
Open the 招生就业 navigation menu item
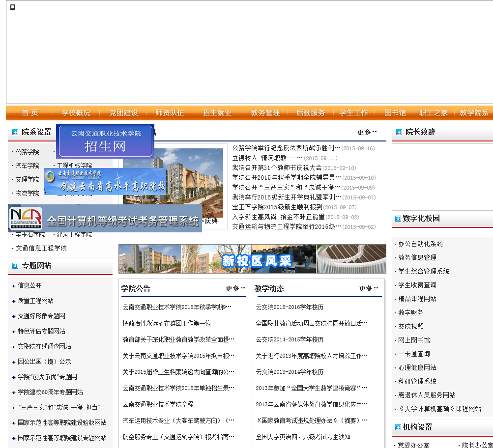pos(217,113)
